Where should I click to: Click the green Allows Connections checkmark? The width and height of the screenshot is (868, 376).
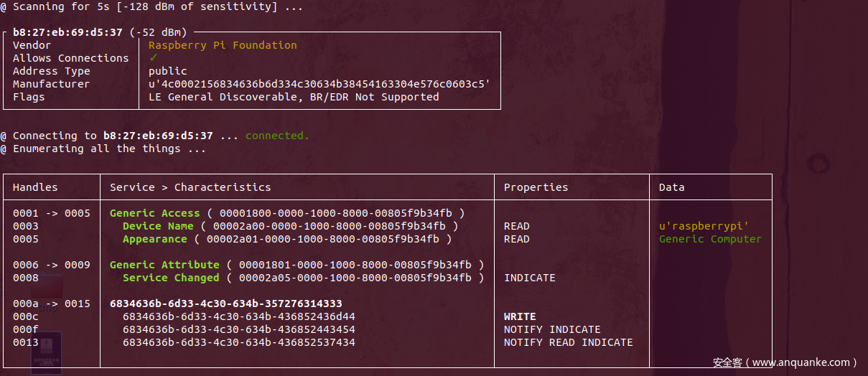pyautogui.click(x=153, y=58)
